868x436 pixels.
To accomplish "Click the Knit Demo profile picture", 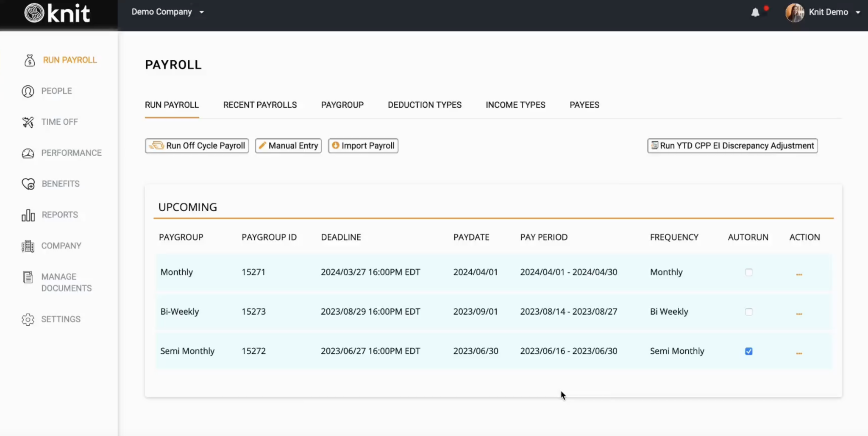I will (793, 12).
